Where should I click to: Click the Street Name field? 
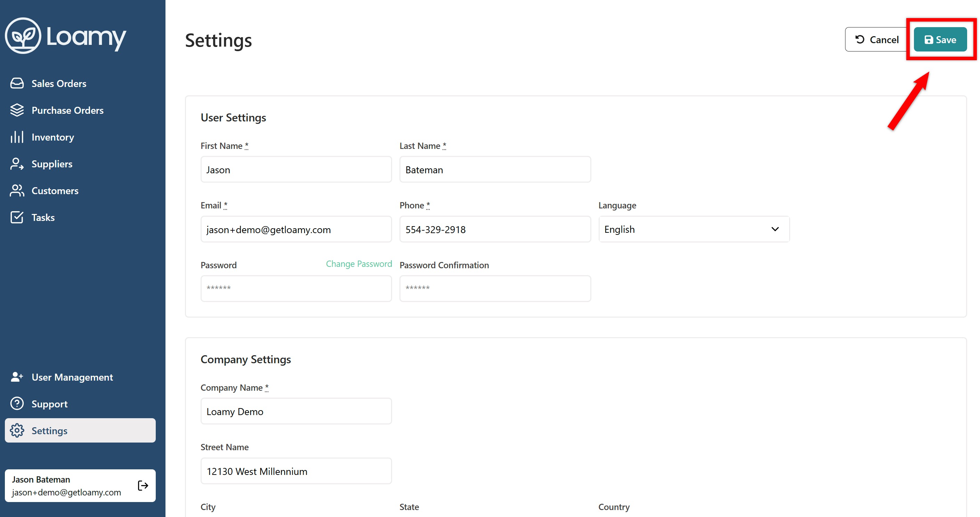coord(296,471)
